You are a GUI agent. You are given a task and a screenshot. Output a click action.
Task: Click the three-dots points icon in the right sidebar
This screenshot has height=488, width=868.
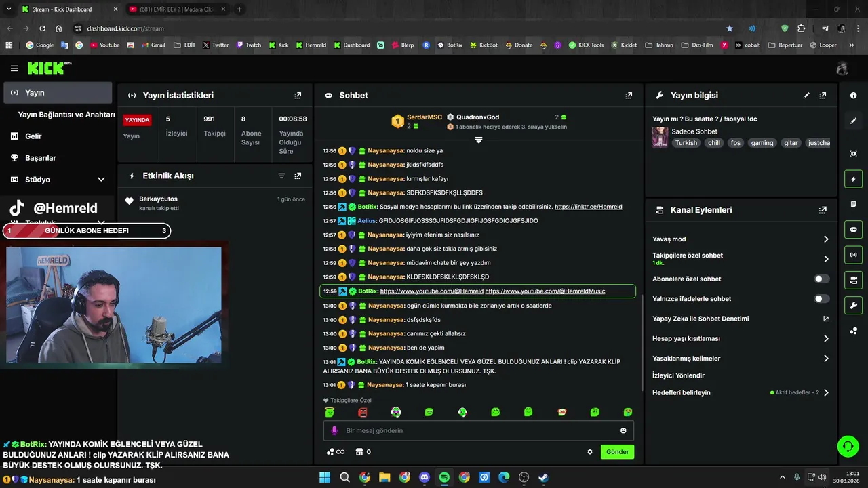[x=853, y=331]
